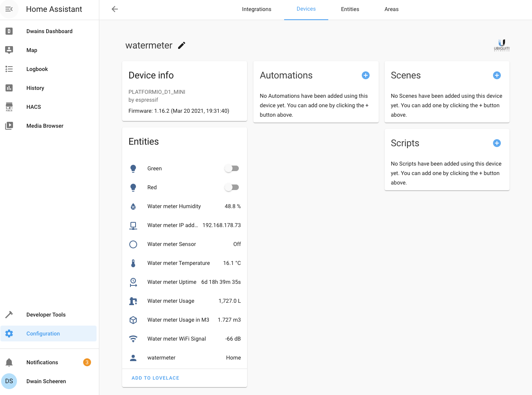The width and height of the screenshot is (532, 395).
Task: Click the IP address network icon
Action: (x=133, y=225)
